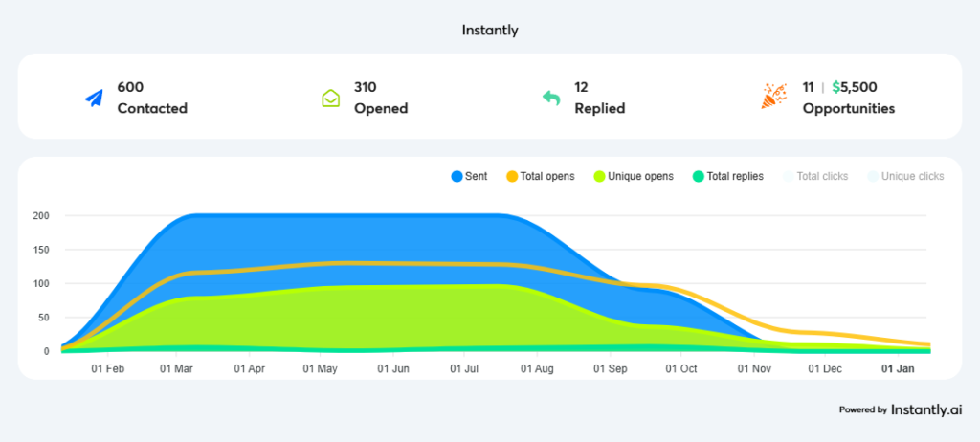
Task: Click the 100 y-axis value
Action: [x=40, y=283]
